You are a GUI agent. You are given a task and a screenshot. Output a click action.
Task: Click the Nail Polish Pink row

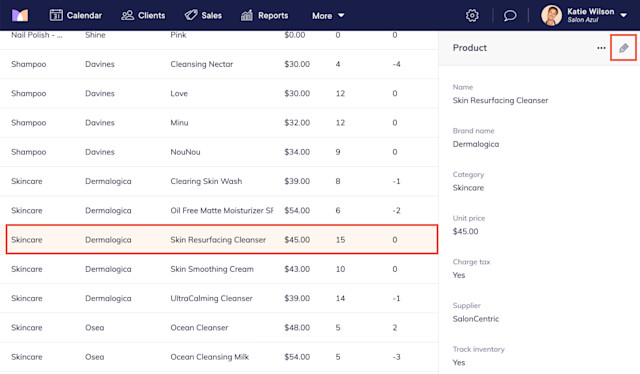pos(219,40)
